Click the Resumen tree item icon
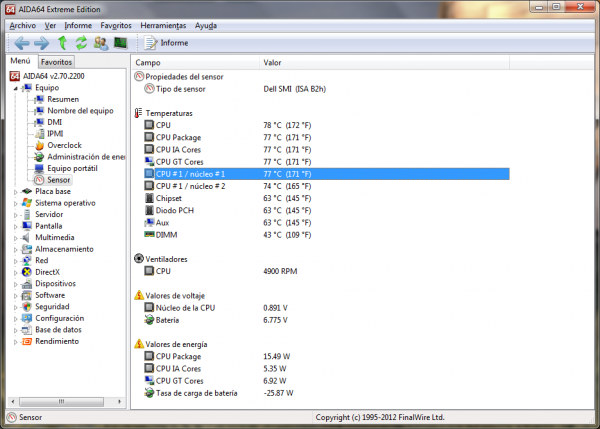 pyautogui.click(x=39, y=100)
